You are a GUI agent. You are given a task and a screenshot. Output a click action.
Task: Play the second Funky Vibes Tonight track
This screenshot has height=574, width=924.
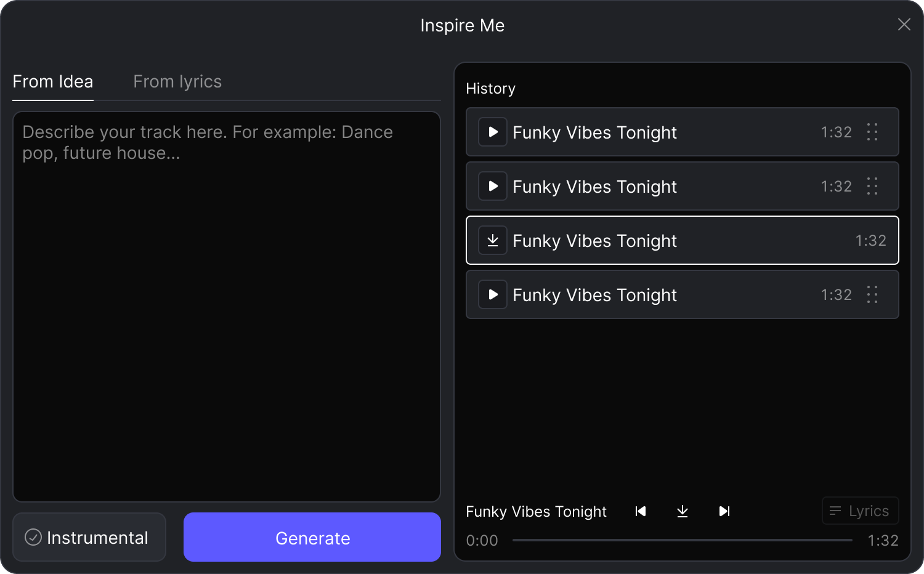pyautogui.click(x=493, y=186)
